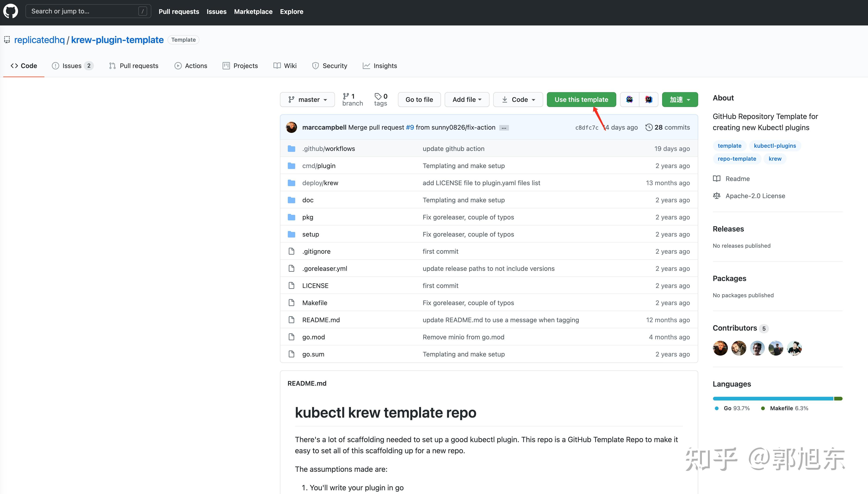
Task: Open in GoLand via icon button
Action: (630, 99)
